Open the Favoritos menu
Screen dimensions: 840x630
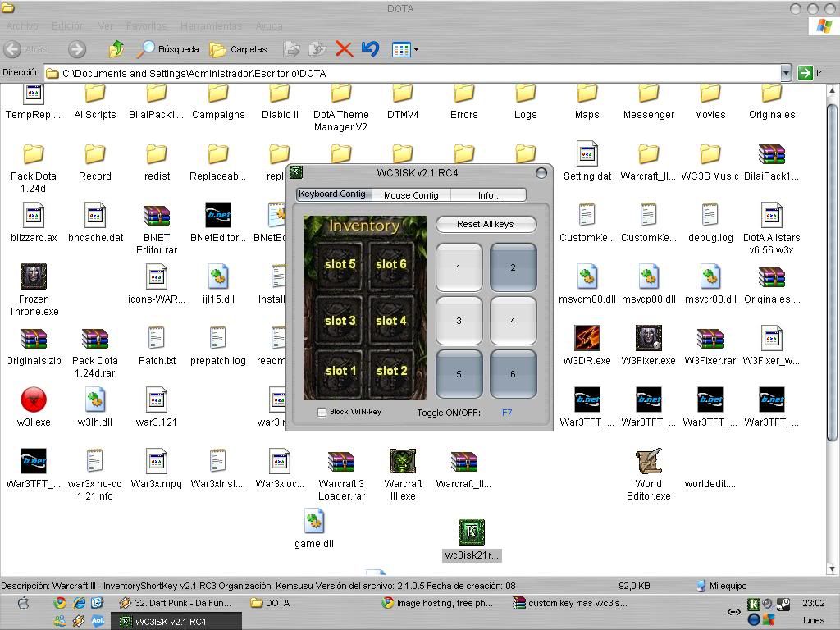click(146, 25)
